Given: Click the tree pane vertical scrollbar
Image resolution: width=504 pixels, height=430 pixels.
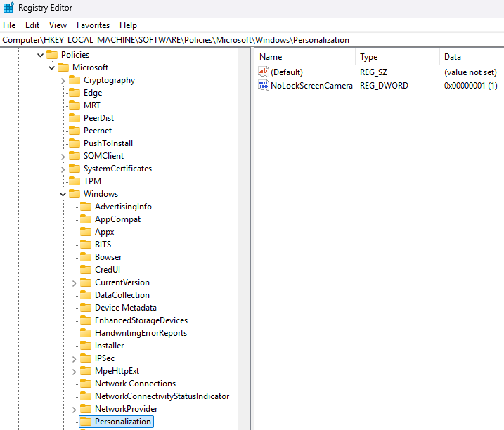Looking at the screenshot, I should click(245, 239).
